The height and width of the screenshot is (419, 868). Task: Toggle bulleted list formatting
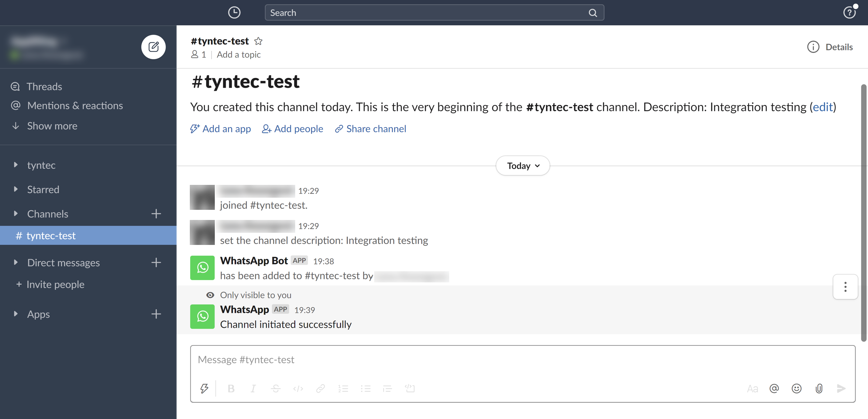tap(365, 389)
